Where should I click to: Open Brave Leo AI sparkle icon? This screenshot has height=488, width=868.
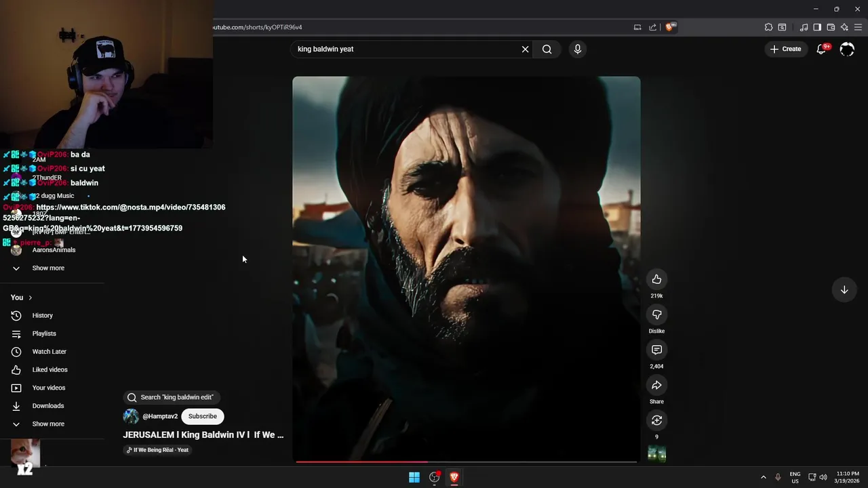pos(844,27)
